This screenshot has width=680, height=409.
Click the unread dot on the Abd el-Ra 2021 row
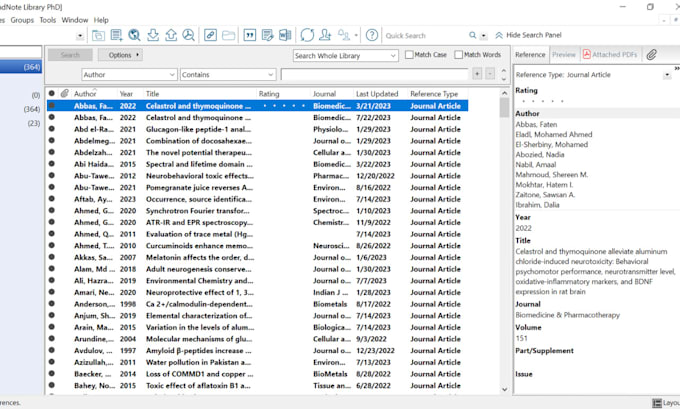point(52,129)
